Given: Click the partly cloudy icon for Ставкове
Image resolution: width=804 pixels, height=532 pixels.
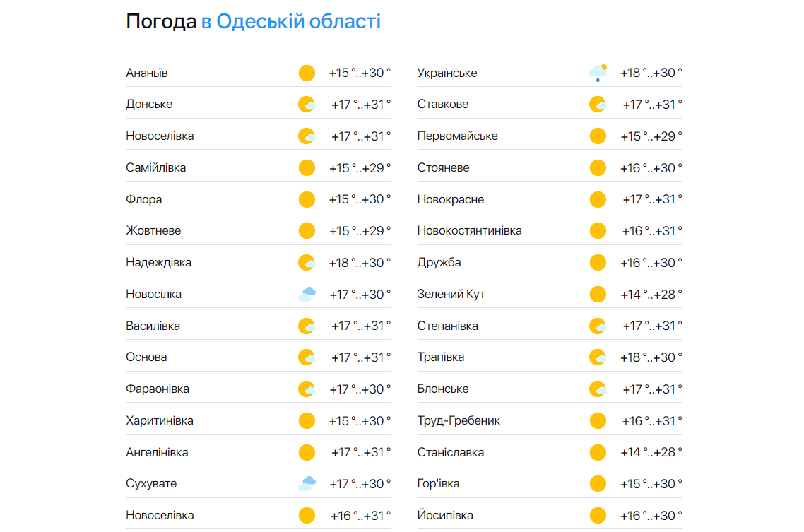Looking at the screenshot, I should [x=598, y=104].
